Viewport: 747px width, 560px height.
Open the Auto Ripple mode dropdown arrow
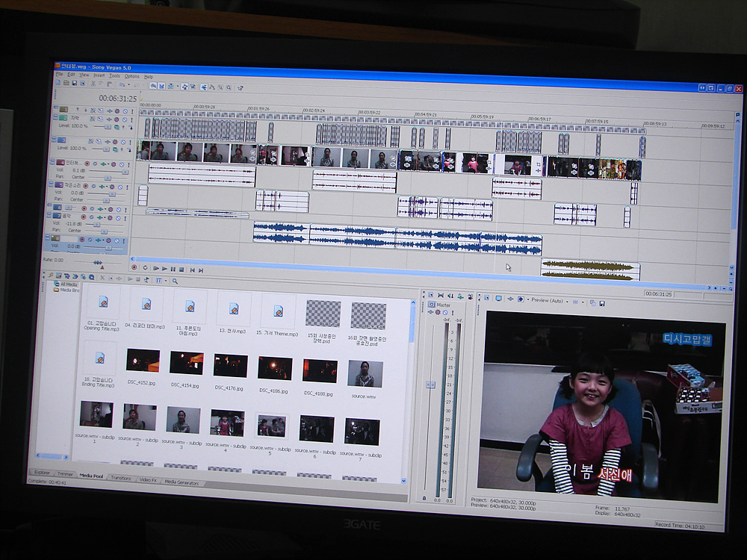tap(178, 86)
